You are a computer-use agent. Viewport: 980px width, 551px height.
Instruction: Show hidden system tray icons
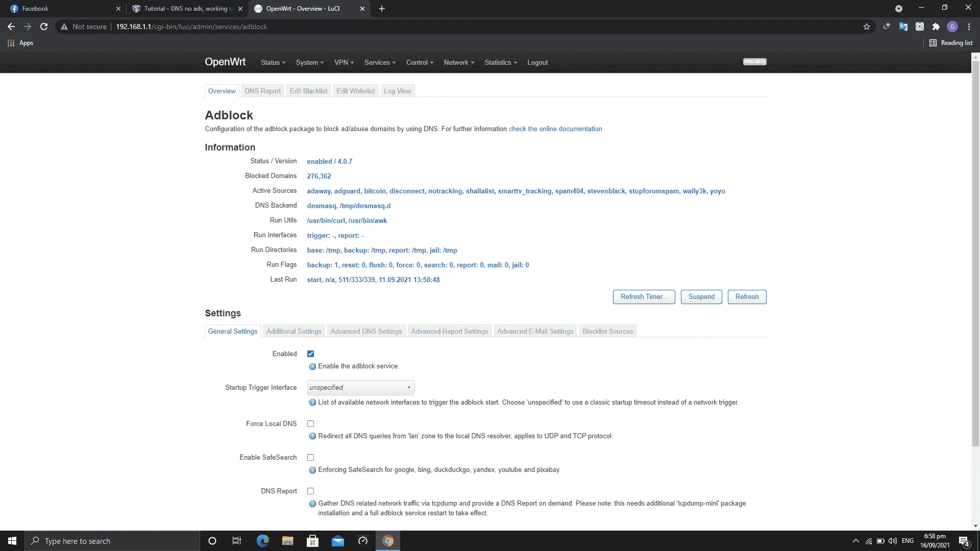tap(856, 541)
